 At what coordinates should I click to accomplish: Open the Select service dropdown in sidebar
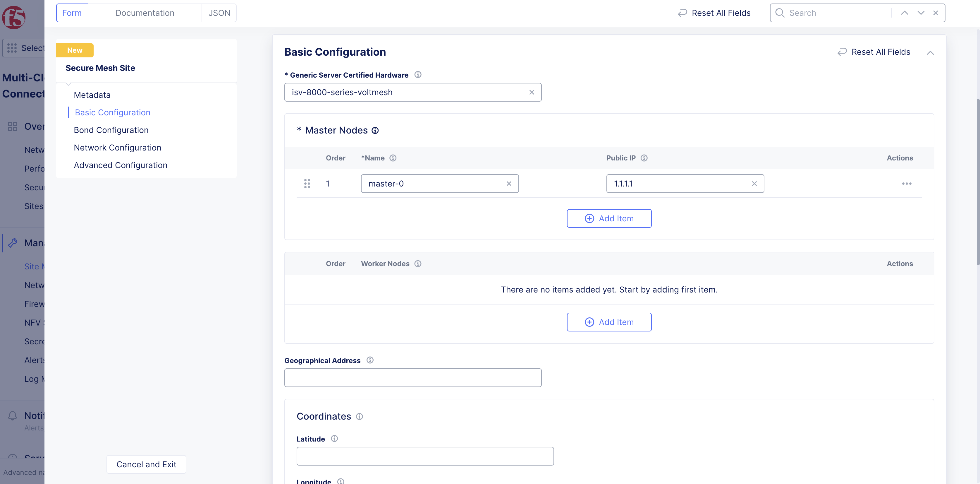coord(24,48)
